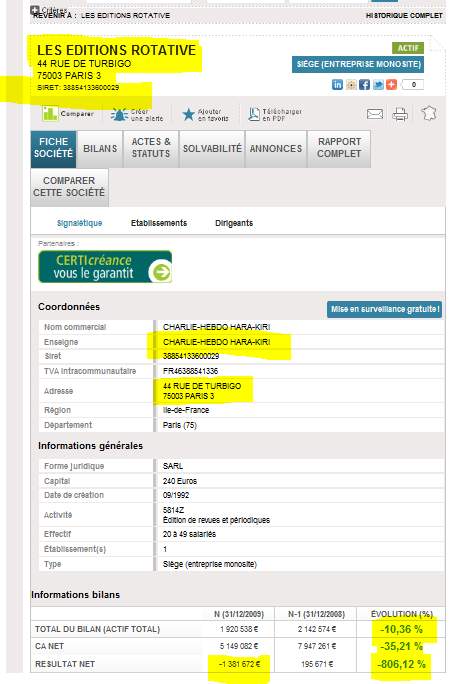Viewport: 473px width, 684px height.
Task: Click the CERTIcréance banner
Action: 105,267
